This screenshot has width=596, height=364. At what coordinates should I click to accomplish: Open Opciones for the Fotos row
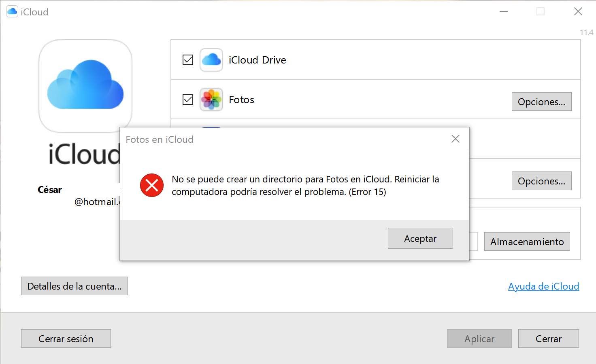click(x=541, y=102)
